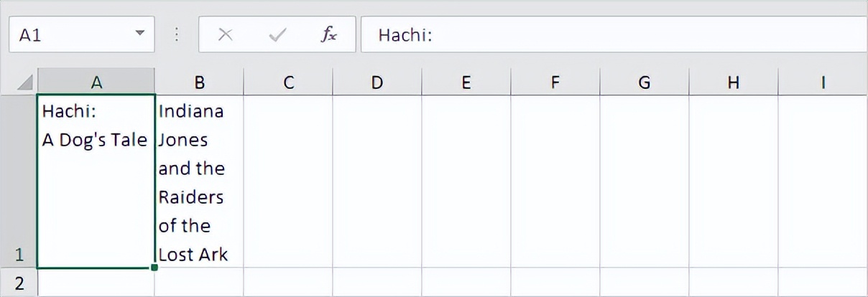868x297 pixels.
Task: Click the Enter checkmark formula bar icon
Action: point(277,35)
